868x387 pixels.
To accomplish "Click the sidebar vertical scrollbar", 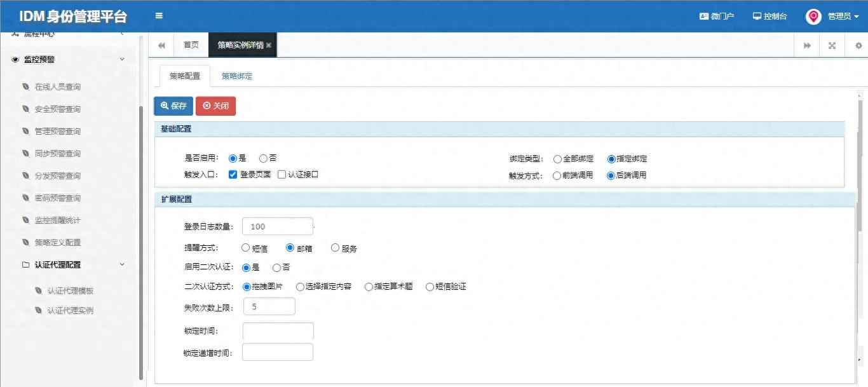I will coord(140,241).
